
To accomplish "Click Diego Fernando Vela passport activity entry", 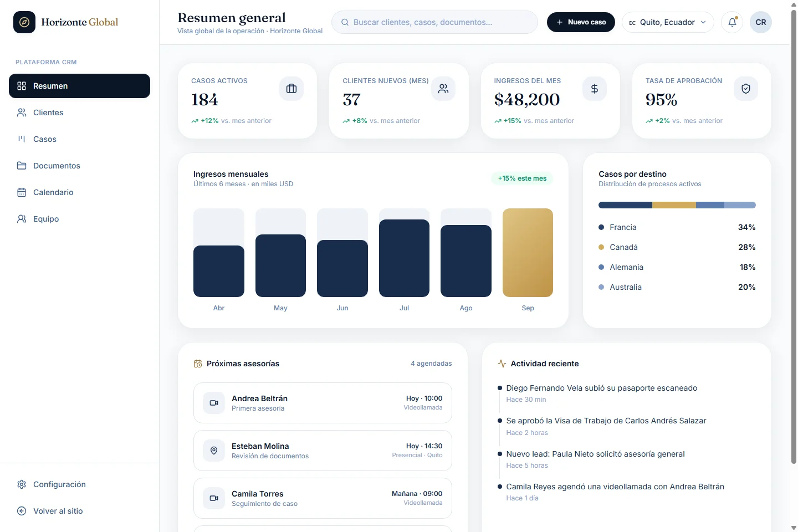I will [x=602, y=393].
